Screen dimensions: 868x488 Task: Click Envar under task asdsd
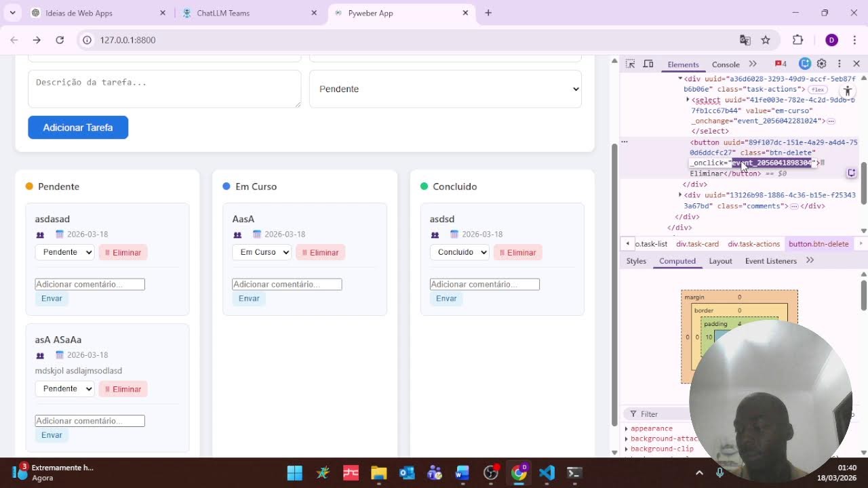pos(446,298)
